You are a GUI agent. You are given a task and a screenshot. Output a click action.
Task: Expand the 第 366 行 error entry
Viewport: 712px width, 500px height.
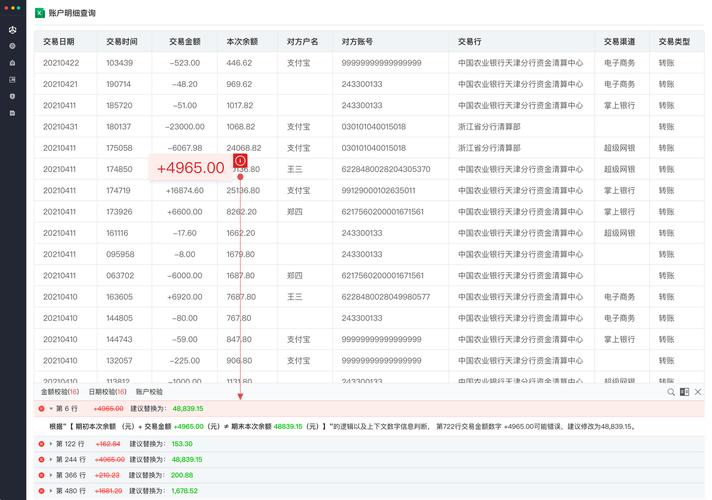pos(51,475)
